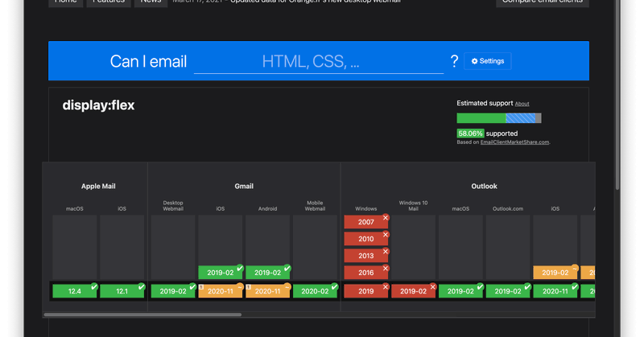Image resolution: width=644 pixels, height=337 pixels.
Task: Select Gmail Mobile Webmail 2020-02 cell
Action: click(315, 291)
